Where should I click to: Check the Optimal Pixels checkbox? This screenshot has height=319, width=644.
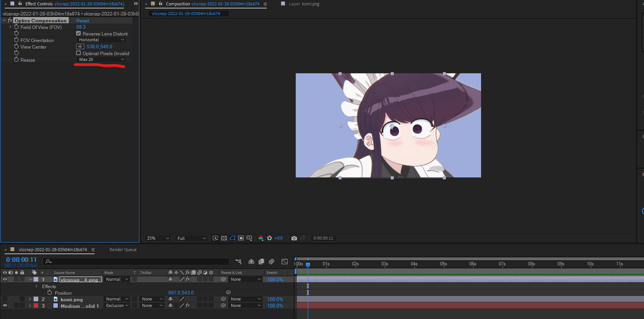point(78,53)
